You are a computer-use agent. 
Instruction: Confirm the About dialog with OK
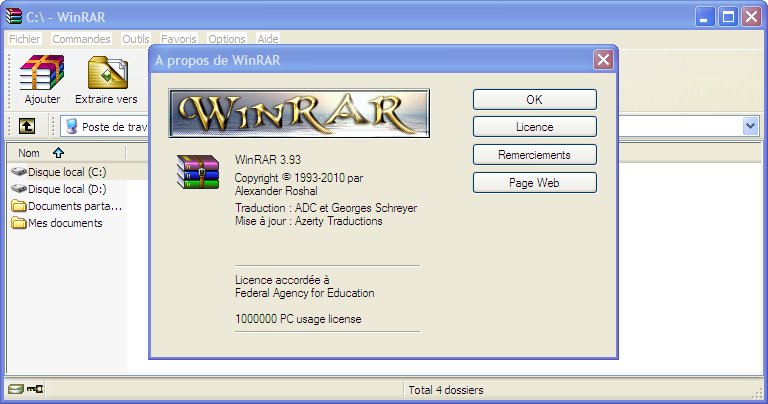(x=535, y=99)
